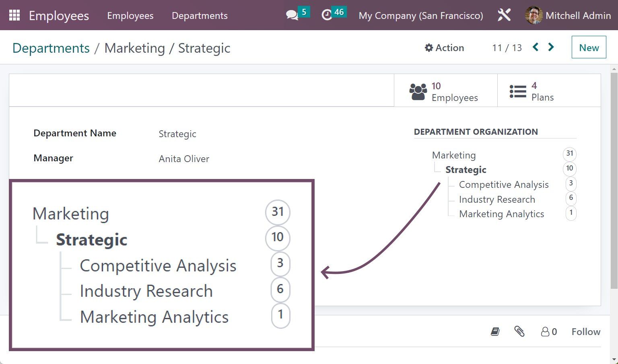Click the Follow button
The width and height of the screenshot is (618, 364).
[x=586, y=331]
